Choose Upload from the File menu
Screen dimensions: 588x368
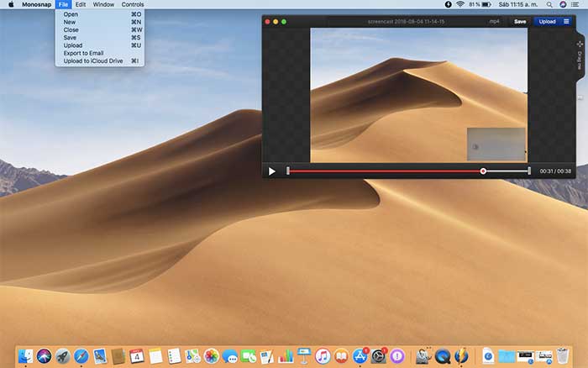pyautogui.click(x=99, y=45)
